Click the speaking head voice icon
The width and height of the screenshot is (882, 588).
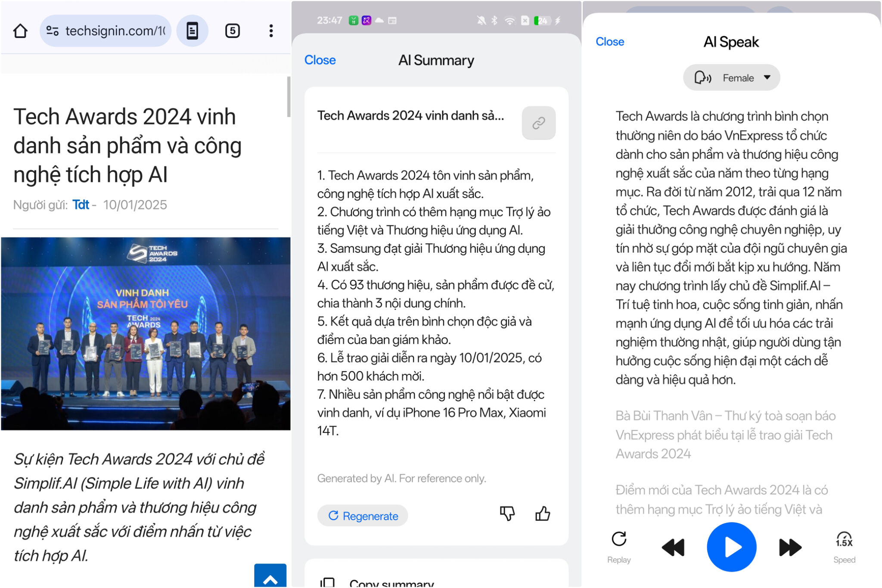coord(703,78)
